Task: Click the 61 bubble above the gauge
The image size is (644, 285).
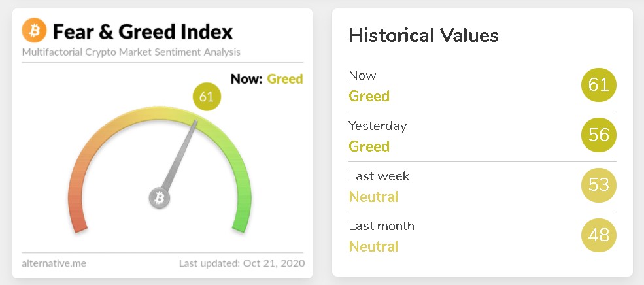Action: click(x=207, y=97)
